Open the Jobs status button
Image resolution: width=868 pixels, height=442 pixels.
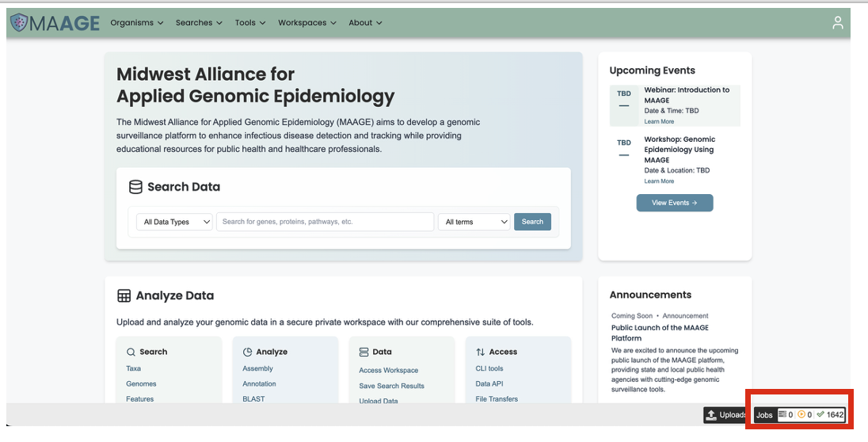[800, 415]
